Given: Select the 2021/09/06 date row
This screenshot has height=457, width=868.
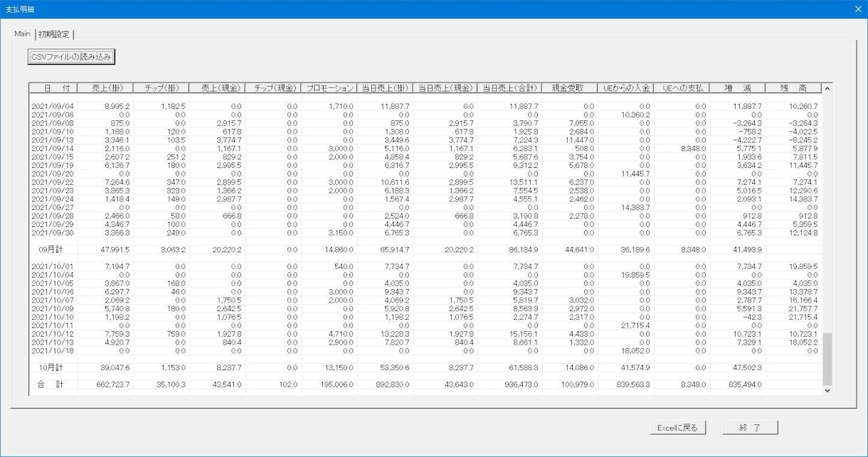Looking at the screenshot, I should (425, 115).
